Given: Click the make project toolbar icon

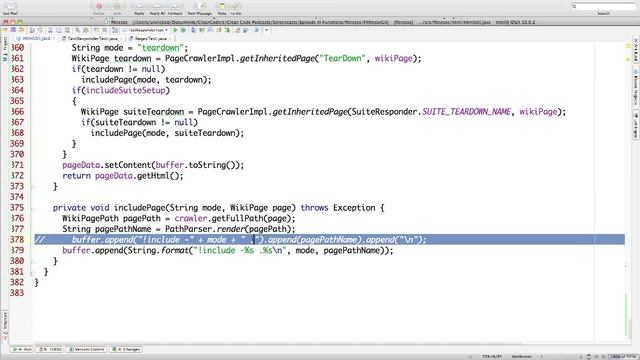Looking at the screenshot, I should click(x=115, y=30).
